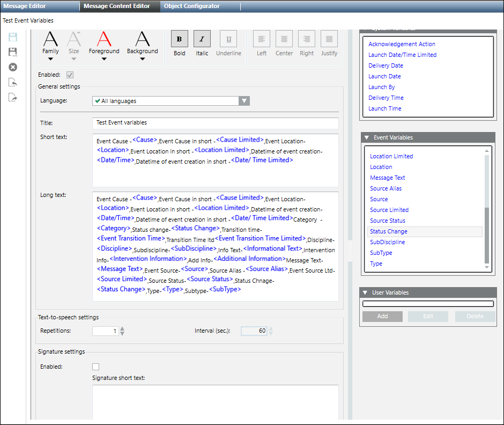This screenshot has width=504, height=425.
Task: Click the Add user variable button
Action: (x=382, y=317)
